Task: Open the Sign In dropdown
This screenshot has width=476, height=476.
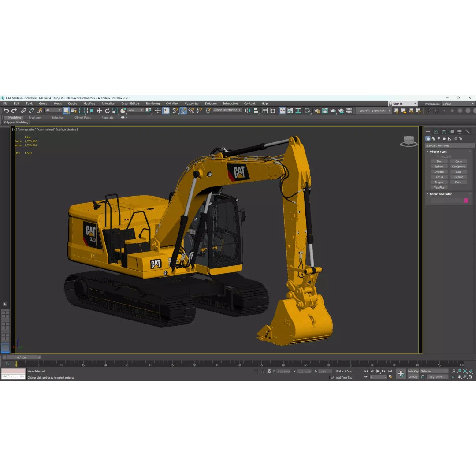Action: 403,104
